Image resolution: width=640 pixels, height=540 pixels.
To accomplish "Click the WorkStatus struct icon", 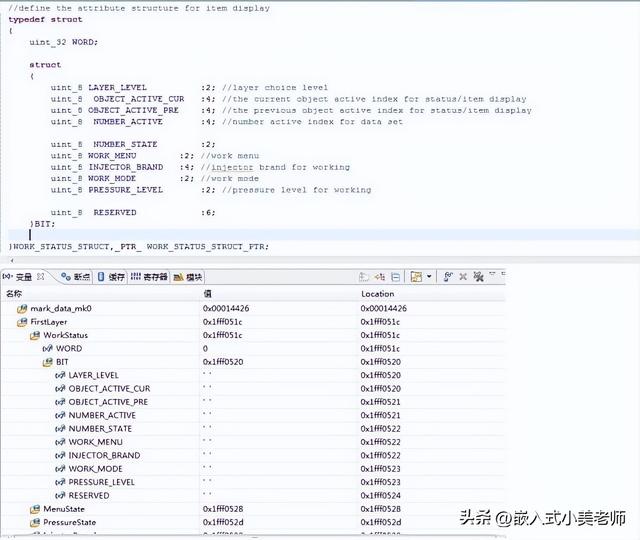I will (x=35, y=336).
